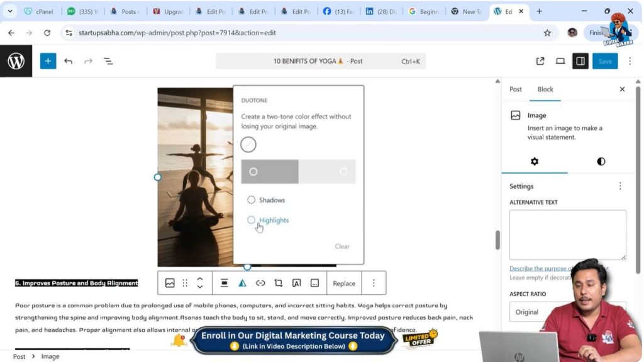644x362 pixels.
Task: Click the Poor posture paragraph text
Action: pyautogui.click(x=244, y=317)
